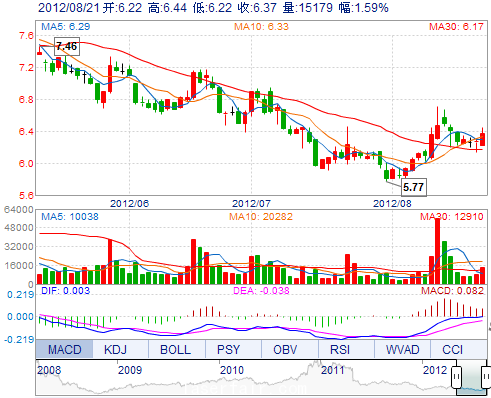Select the RSI indicator tab

[340, 349]
